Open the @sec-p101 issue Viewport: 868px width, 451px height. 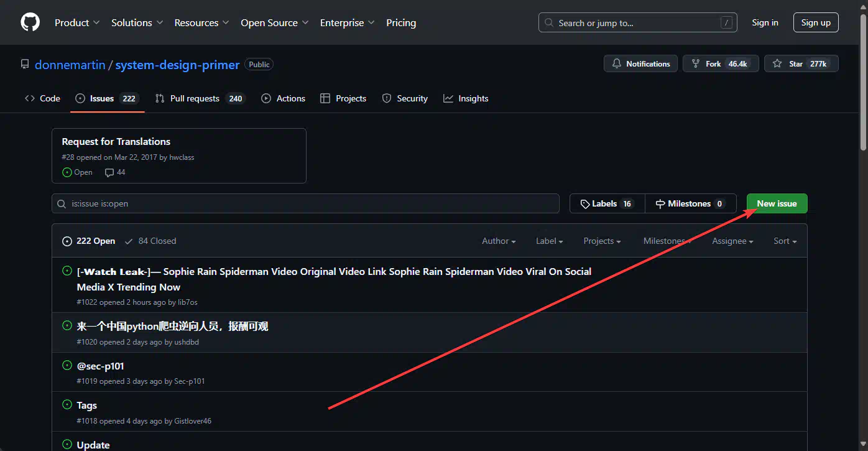tap(101, 366)
